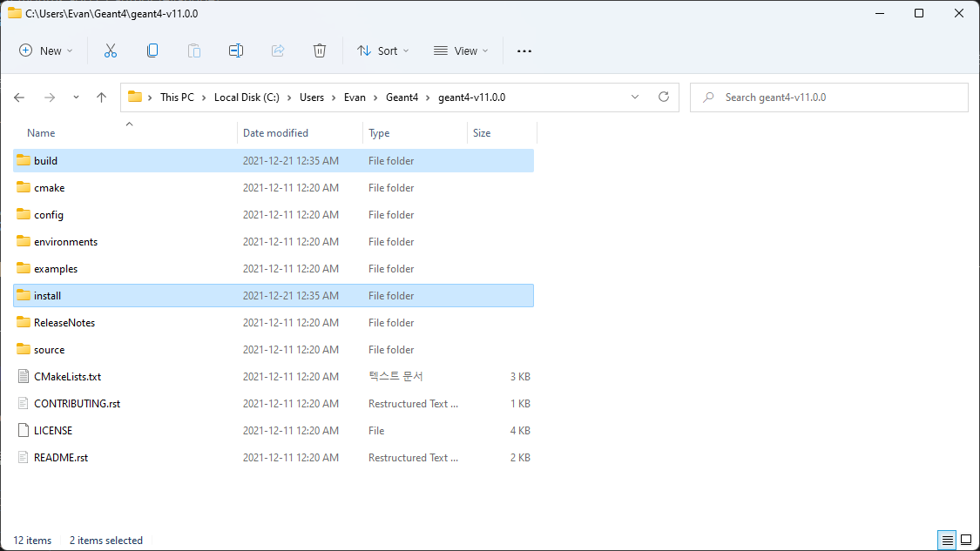Open the View dropdown menu
This screenshot has height=551, width=980.
[461, 50]
